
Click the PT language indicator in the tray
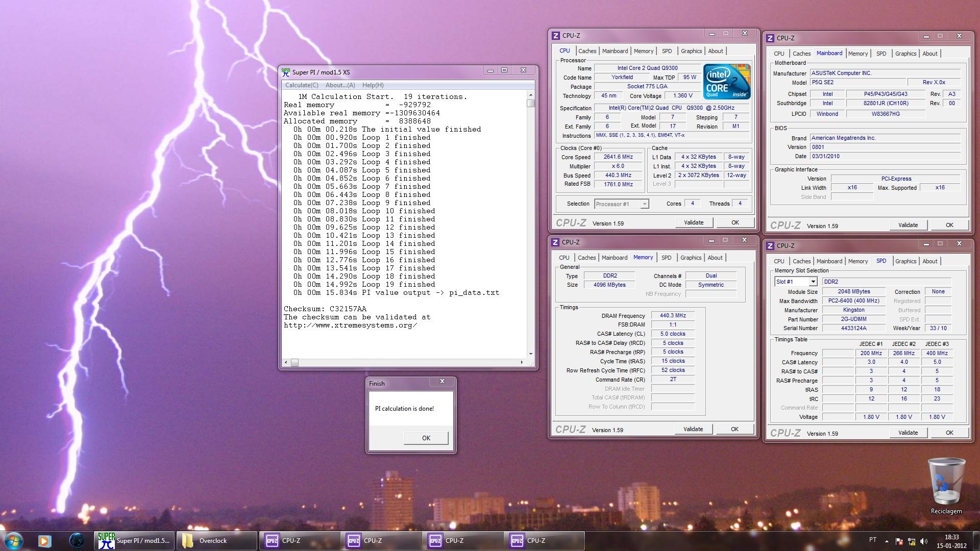click(x=873, y=540)
